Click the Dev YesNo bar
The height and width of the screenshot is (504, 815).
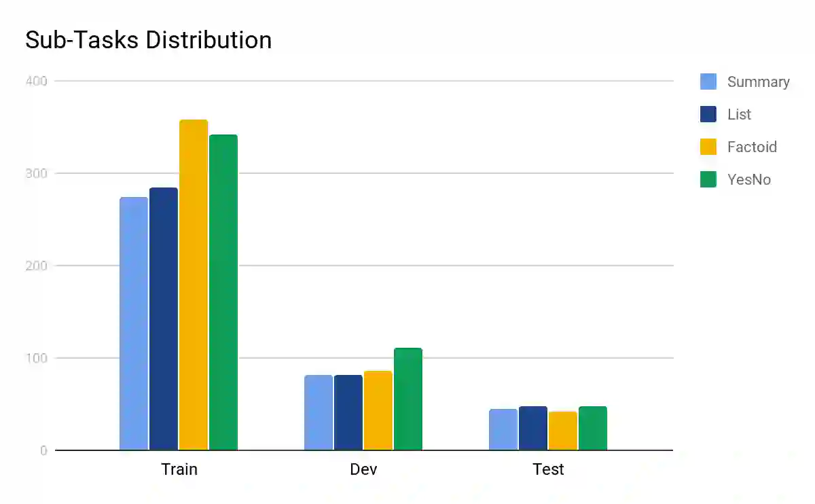[408, 399]
